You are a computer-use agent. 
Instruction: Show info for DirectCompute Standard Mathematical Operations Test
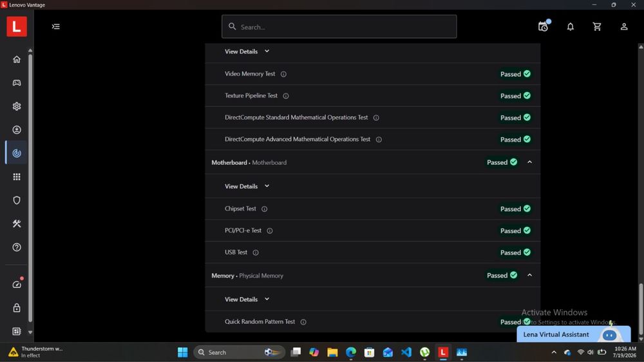click(376, 117)
